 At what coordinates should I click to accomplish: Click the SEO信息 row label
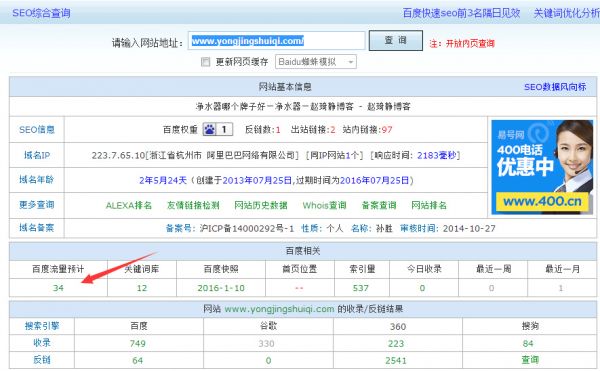tap(37, 130)
